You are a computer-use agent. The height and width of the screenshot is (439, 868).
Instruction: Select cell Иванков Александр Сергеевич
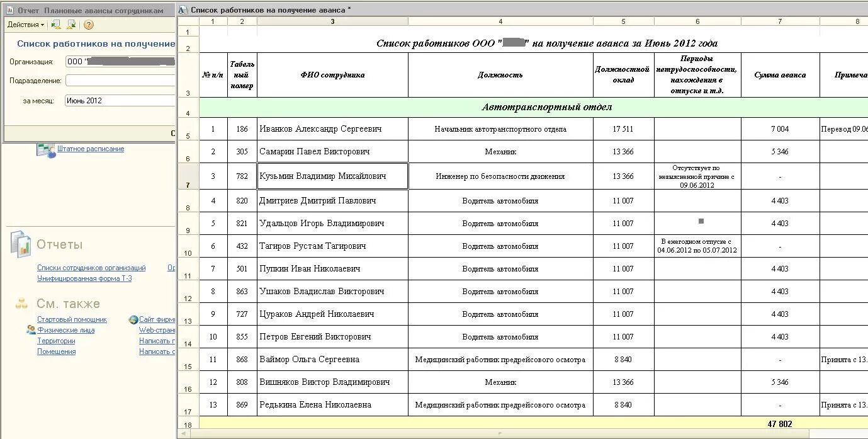pyautogui.click(x=332, y=129)
